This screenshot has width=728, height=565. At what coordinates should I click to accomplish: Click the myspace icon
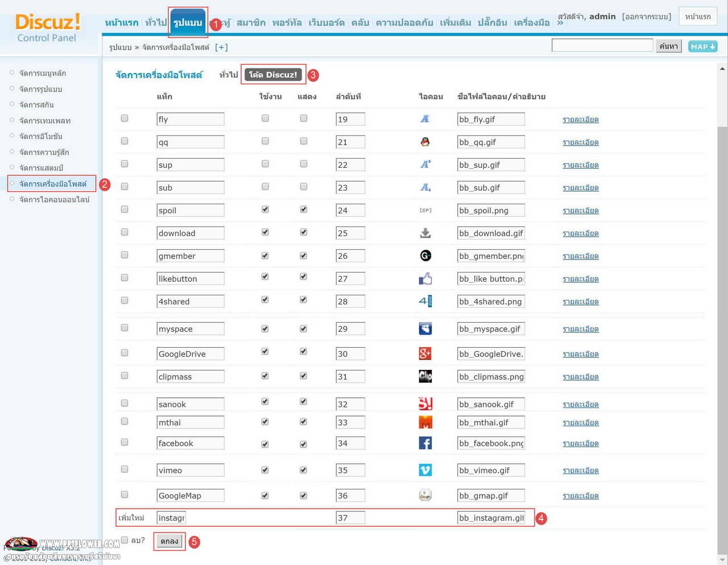point(425,328)
